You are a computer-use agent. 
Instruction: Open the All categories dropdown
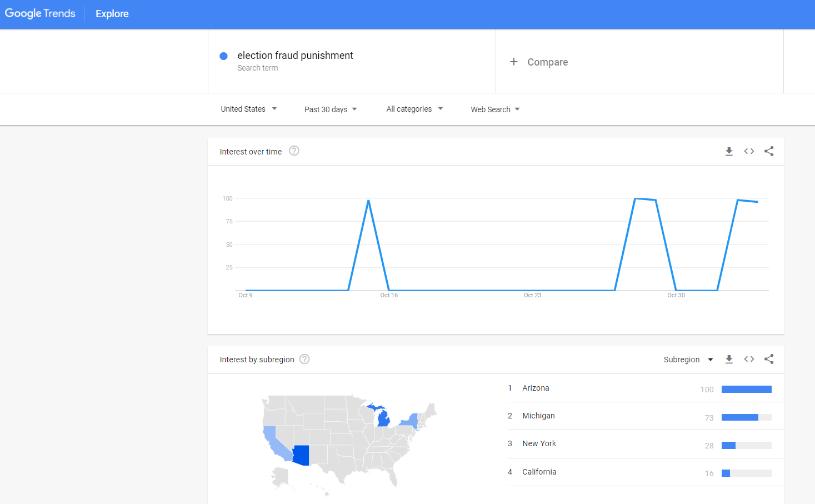click(414, 109)
